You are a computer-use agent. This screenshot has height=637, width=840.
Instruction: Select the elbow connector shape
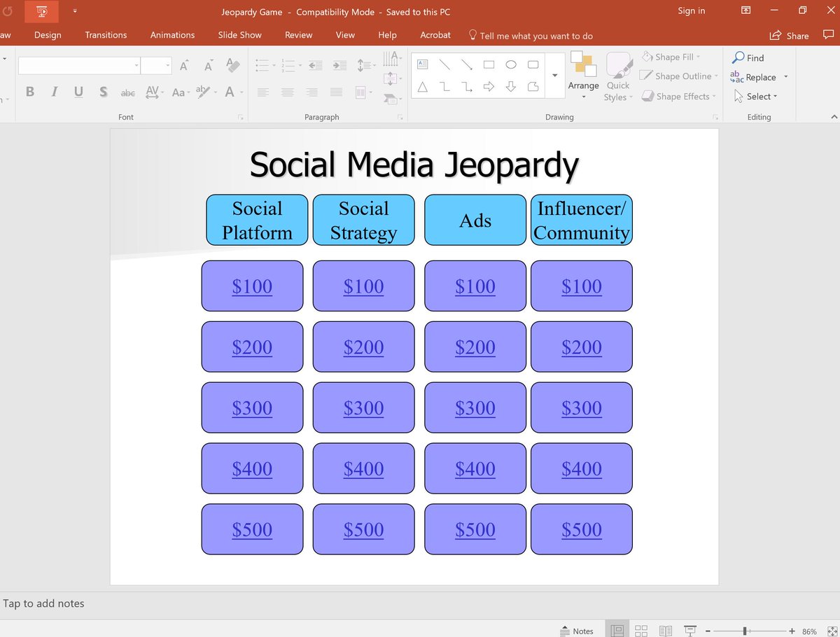click(x=444, y=87)
